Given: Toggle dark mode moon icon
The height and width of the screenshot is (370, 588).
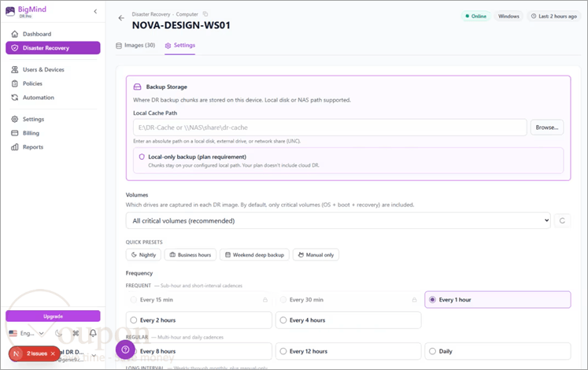Looking at the screenshot, I should point(58,333).
